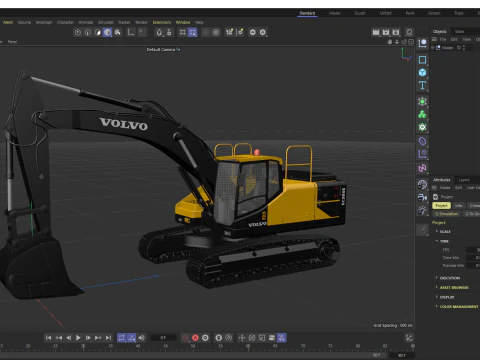Click viewport orbit rotate icon
Image resolution: width=480 pixels, height=360 pixels.
click(404, 42)
